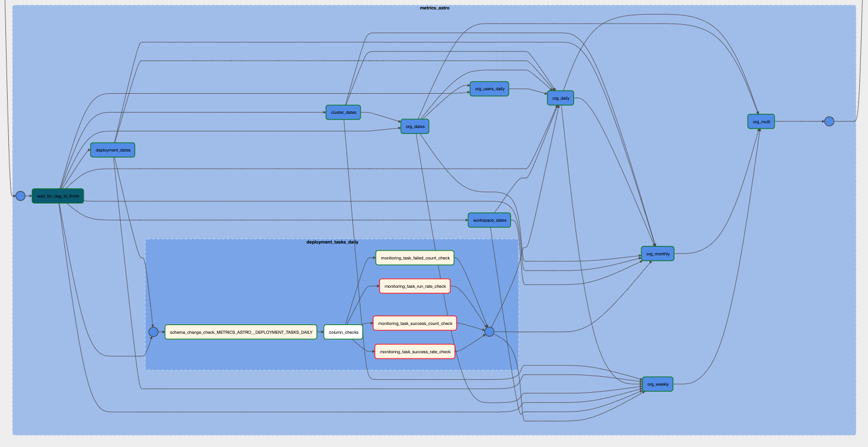868x447 pixels.
Task: Open the org_users_daily task node
Action: tap(489, 89)
